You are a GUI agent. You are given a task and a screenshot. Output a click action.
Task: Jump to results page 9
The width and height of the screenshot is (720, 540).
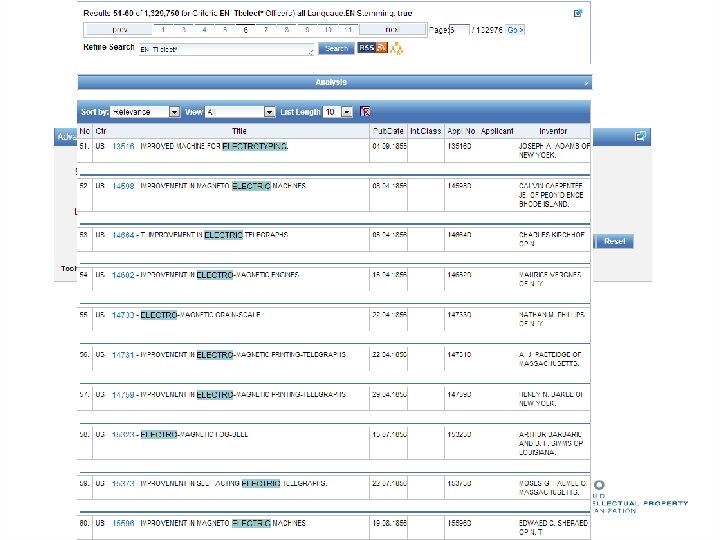coord(307,30)
